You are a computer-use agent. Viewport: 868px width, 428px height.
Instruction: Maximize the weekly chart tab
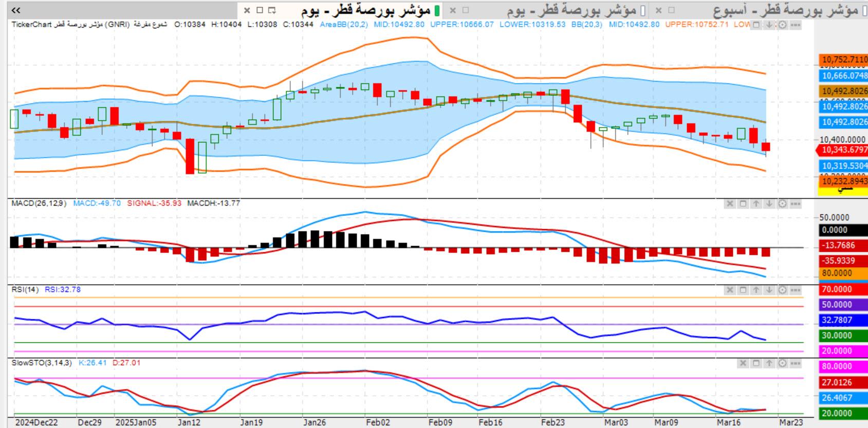tap(671, 10)
